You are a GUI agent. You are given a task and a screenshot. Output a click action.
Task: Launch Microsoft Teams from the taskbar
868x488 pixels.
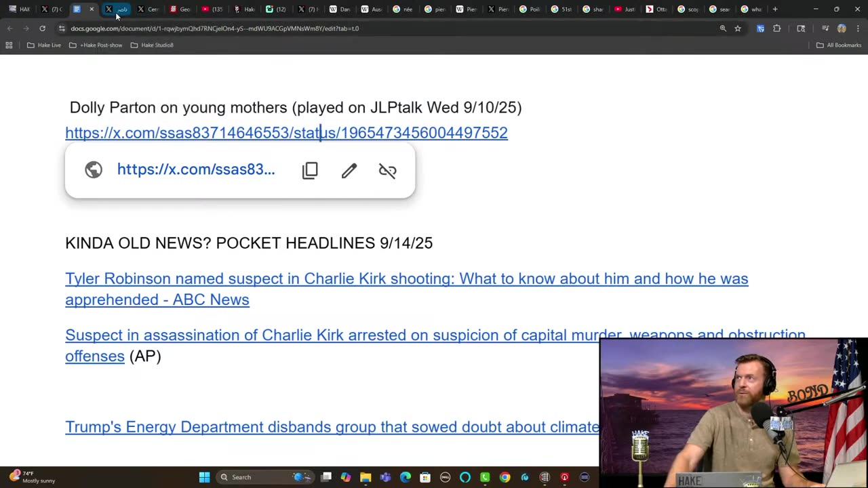(385, 477)
